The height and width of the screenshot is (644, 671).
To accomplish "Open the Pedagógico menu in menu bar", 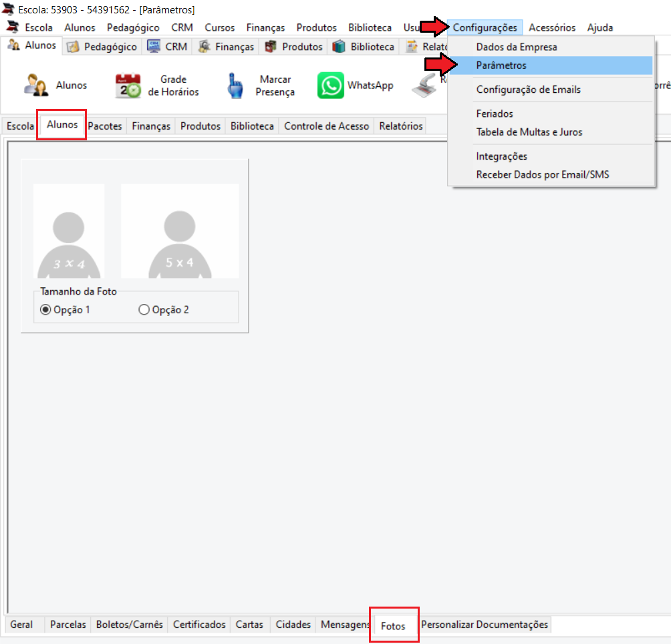I will (133, 27).
